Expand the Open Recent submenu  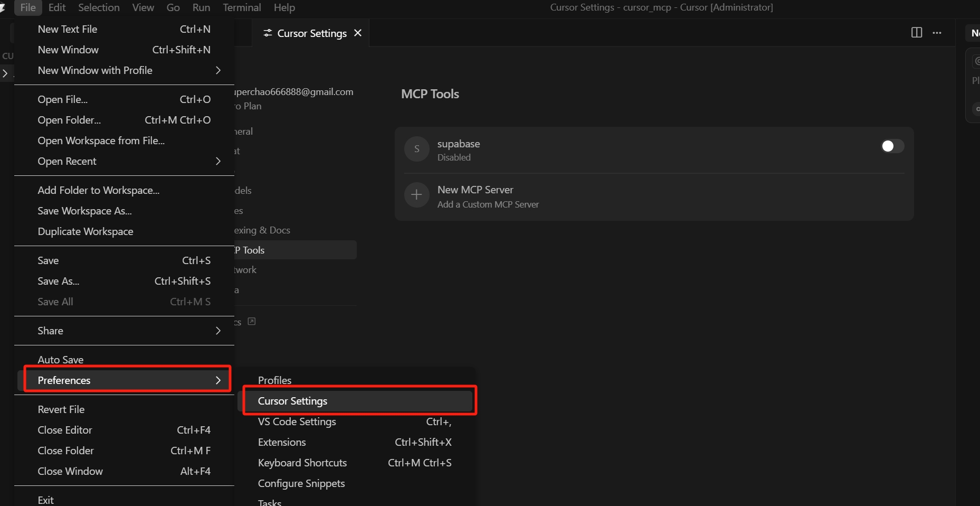click(x=124, y=161)
